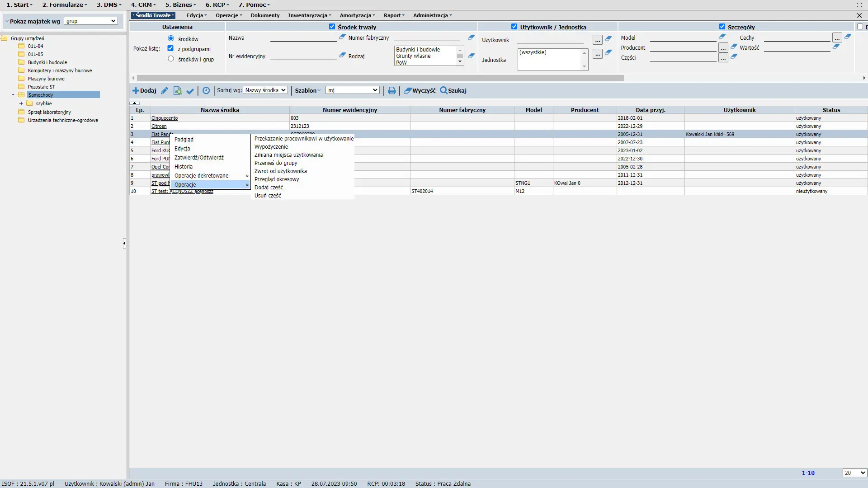
Task: Click the horizontal filter panel scrollbar
Action: [x=380, y=78]
